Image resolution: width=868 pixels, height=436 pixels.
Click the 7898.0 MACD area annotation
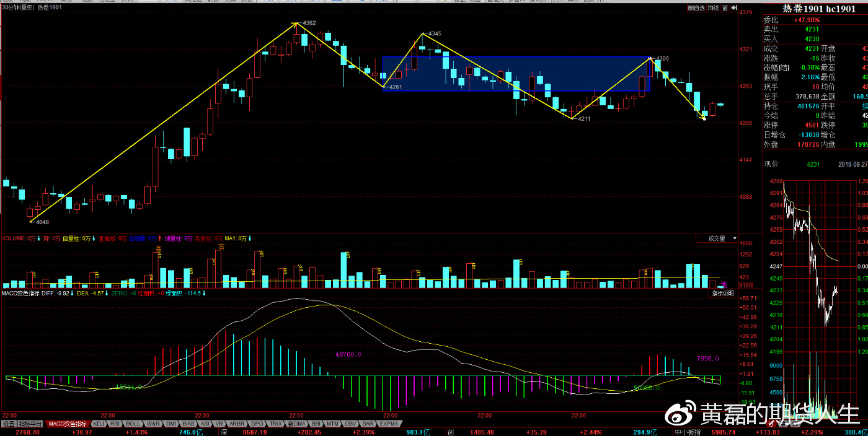[x=707, y=359]
